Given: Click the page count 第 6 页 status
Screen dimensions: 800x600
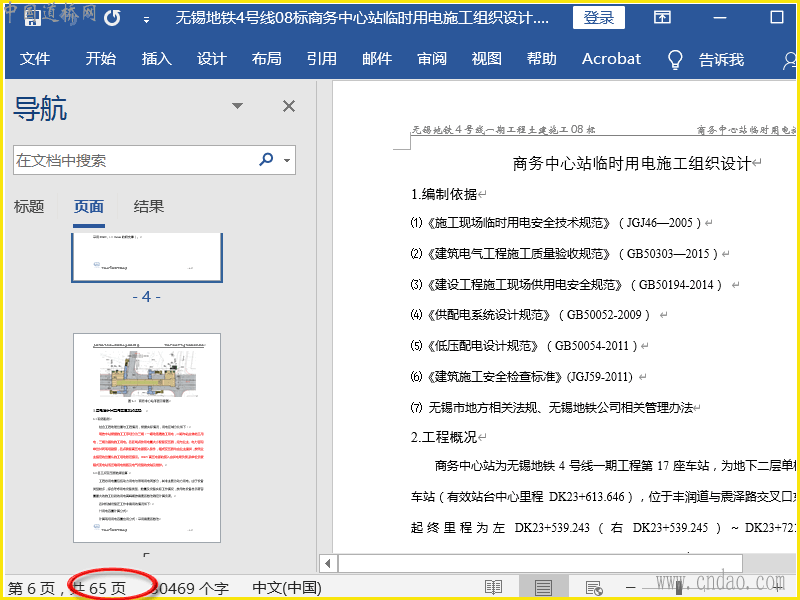Looking at the screenshot, I should point(32,588).
